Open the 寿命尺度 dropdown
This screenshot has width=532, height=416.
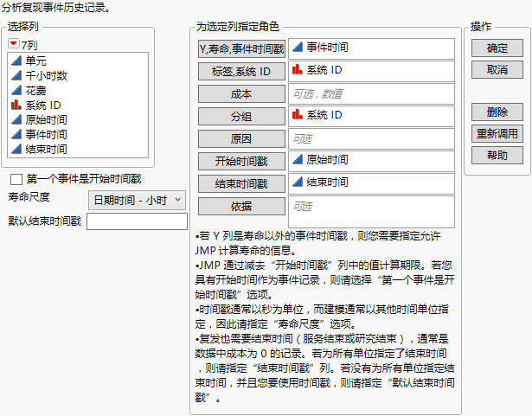click(x=137, y=200)
